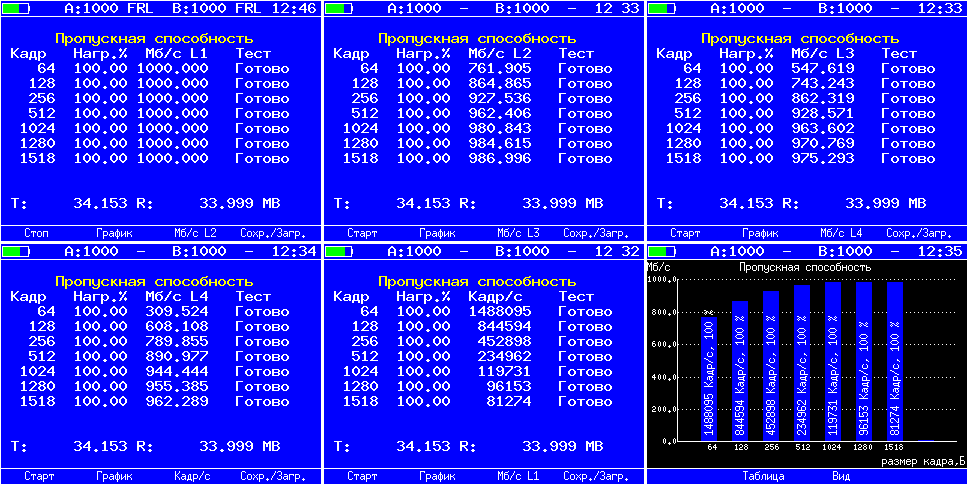Screen dimensions: 970x487
Task: Hit the Стоп softkey on the L1 screen
Action: pos(36,233)
